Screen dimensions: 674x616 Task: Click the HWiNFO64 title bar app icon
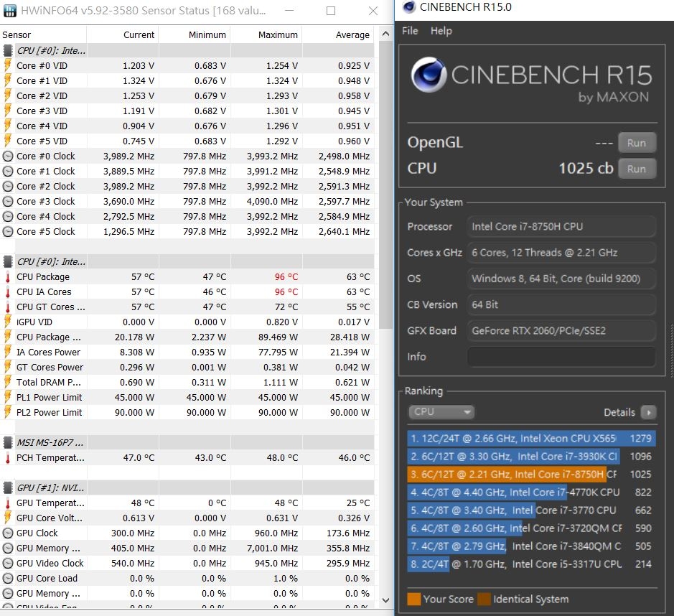[9, 10]
